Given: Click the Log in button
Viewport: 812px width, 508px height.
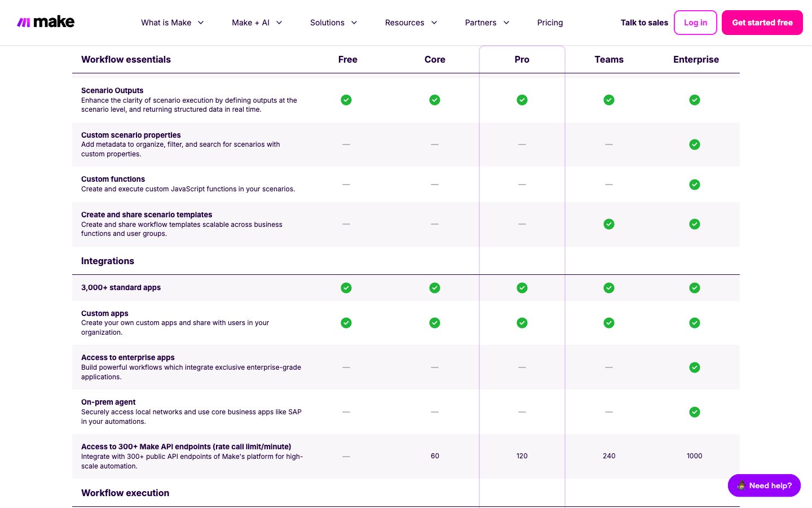Looking at the screenshot, I should pos(695,23).
